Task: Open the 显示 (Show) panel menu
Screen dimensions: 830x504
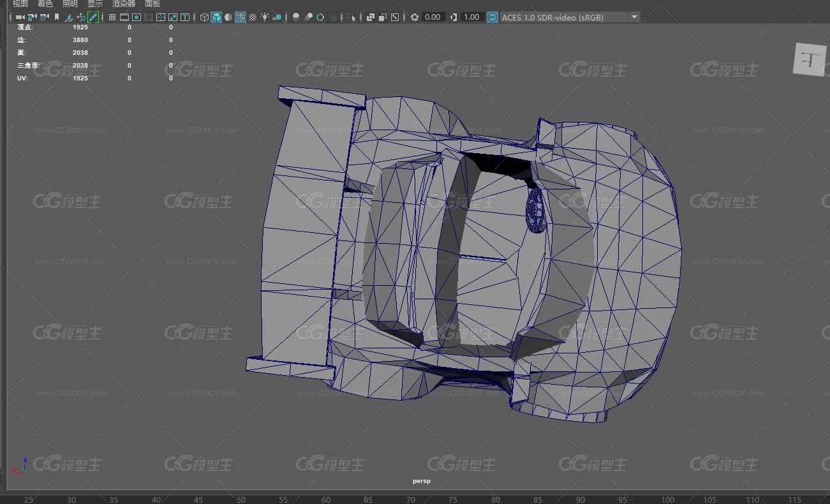Action: point(95,4)
